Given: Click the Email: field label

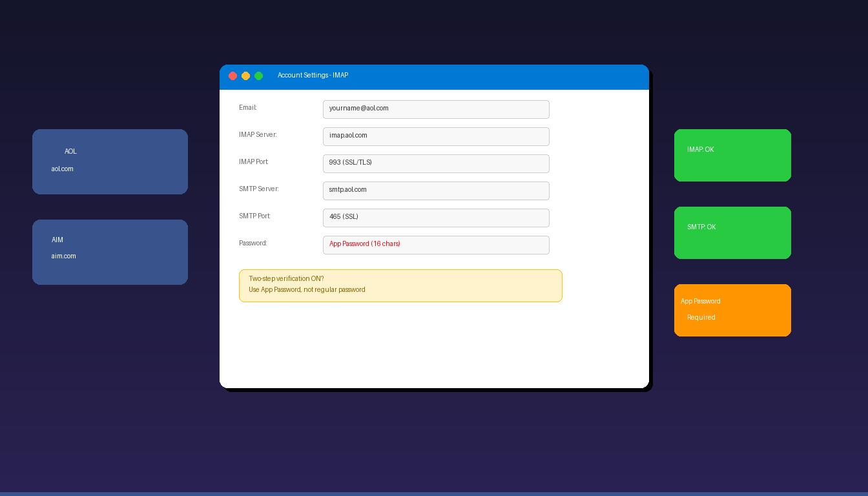Looking at the screenshot, I should (x=248, y=108).
